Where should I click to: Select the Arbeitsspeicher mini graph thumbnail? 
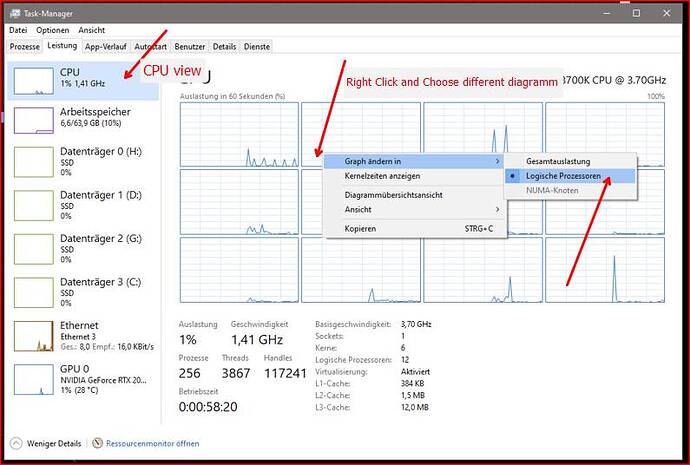coord(33,121)
